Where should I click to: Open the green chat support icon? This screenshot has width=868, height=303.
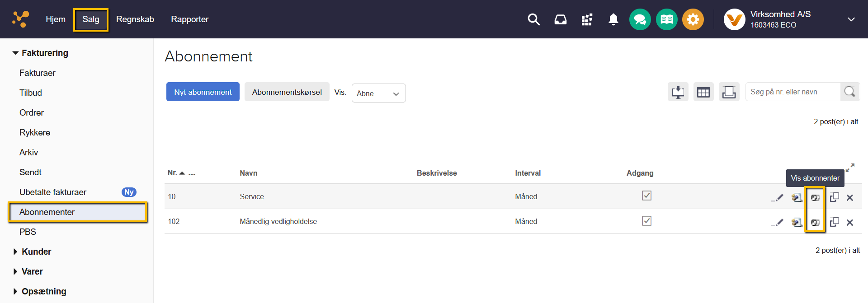pos(640,19)
